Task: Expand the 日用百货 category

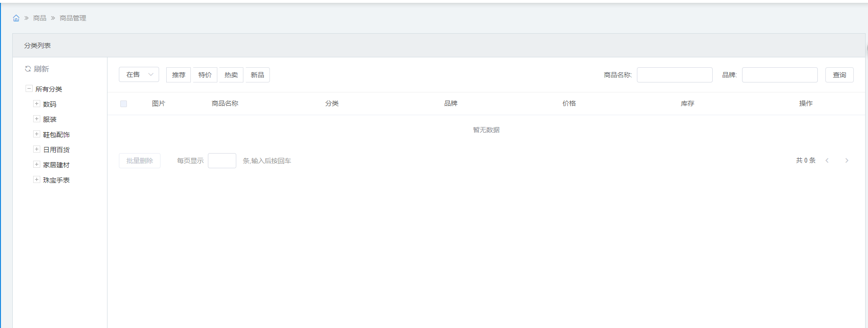Action: tap(36, 149)
